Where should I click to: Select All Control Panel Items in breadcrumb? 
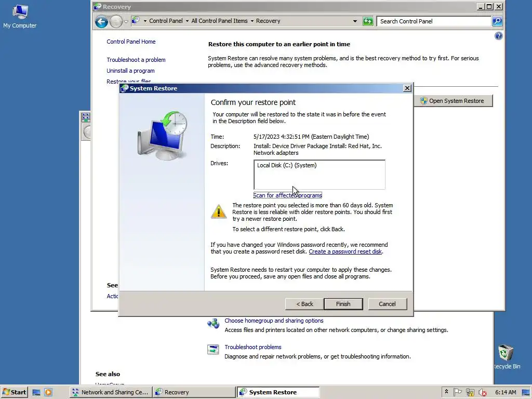[220, 21]
